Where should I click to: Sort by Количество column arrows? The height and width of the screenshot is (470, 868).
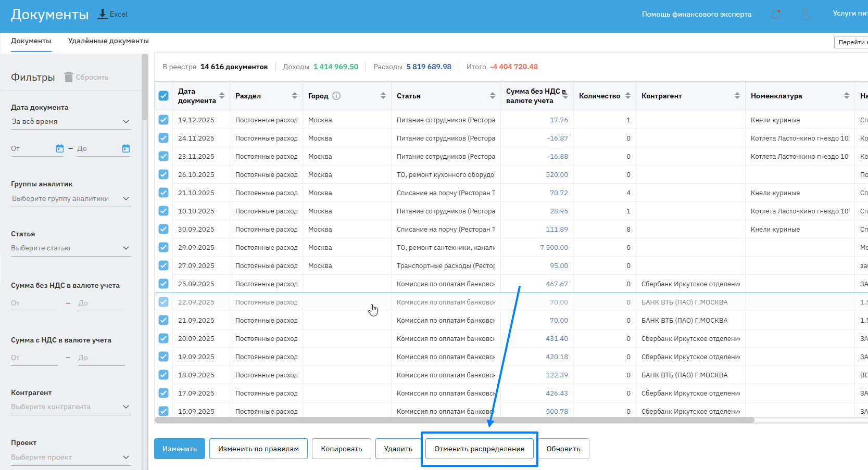pyautogui.click(x=628, y=96)
